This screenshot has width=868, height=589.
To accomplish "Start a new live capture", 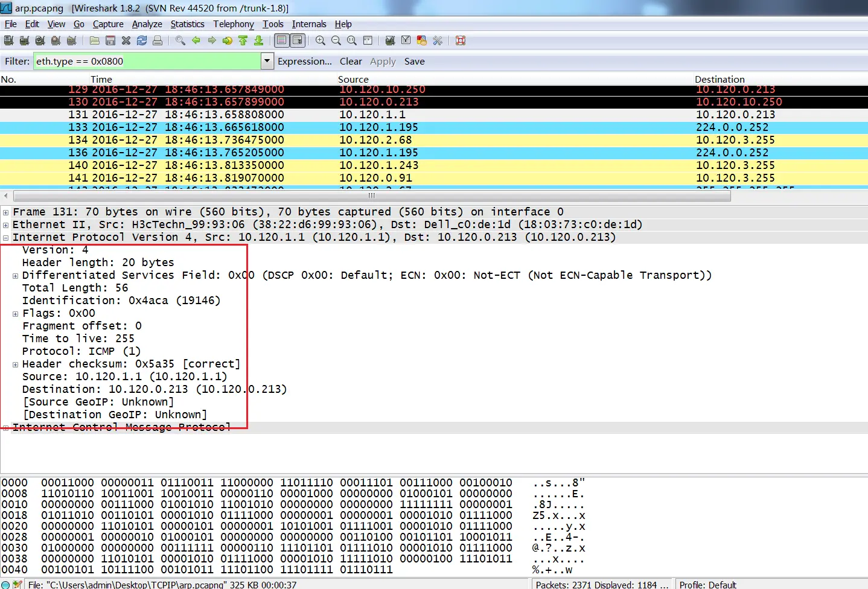I will [40, 40].
